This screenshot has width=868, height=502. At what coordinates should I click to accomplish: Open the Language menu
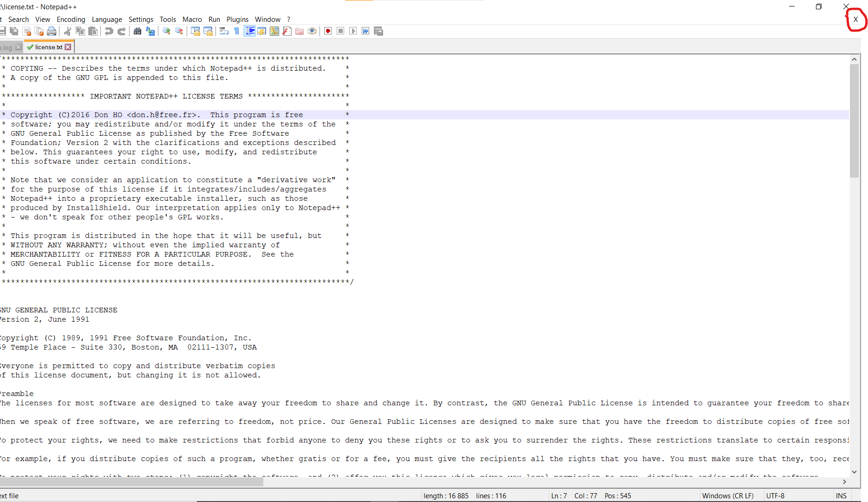pyautogui.click(x=107, y=20)
